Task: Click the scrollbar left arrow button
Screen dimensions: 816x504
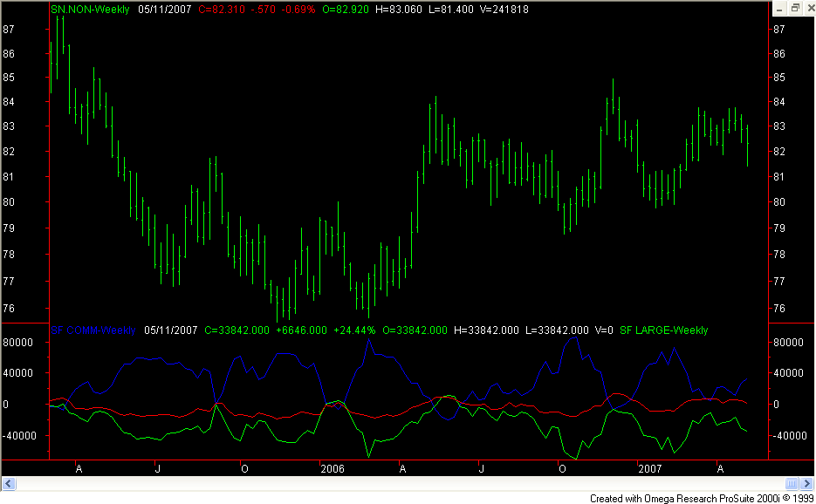Action: [x=9, y=484]
